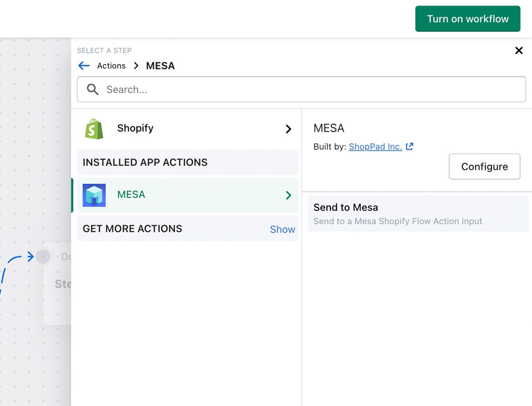Select the Shopify row label
The height and width of the screenshot is (406, 532).
click(135, 128)
